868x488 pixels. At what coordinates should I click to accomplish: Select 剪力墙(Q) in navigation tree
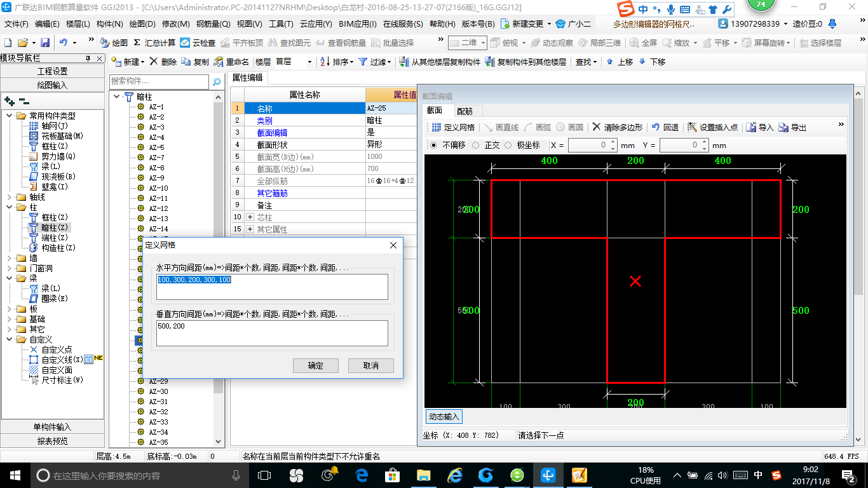pos(53,156)
